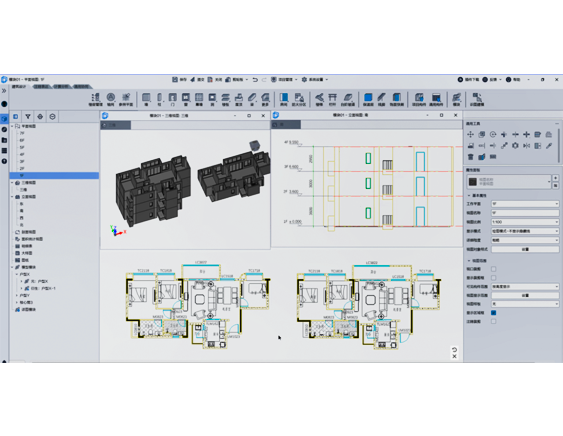Image resolution: width=563 pixels, height=436 pixels.
Task: Click the first settings button in properties
Action: coord(525,249)
